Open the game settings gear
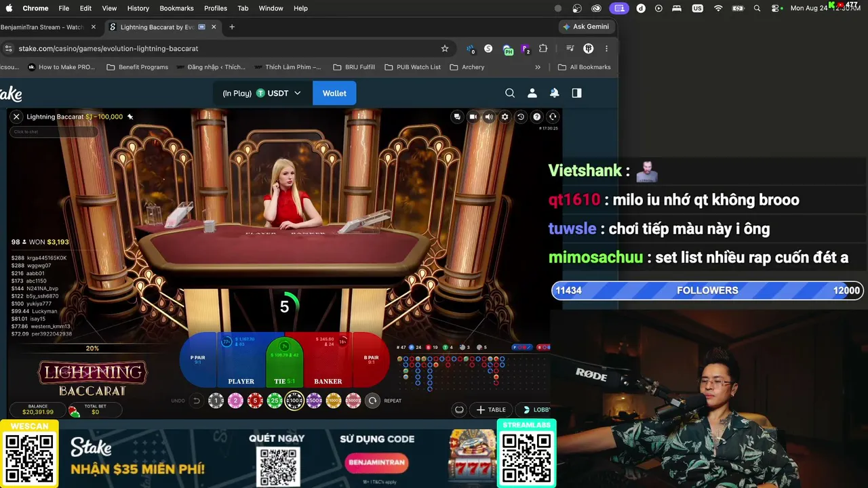 [x=505, y=117]
